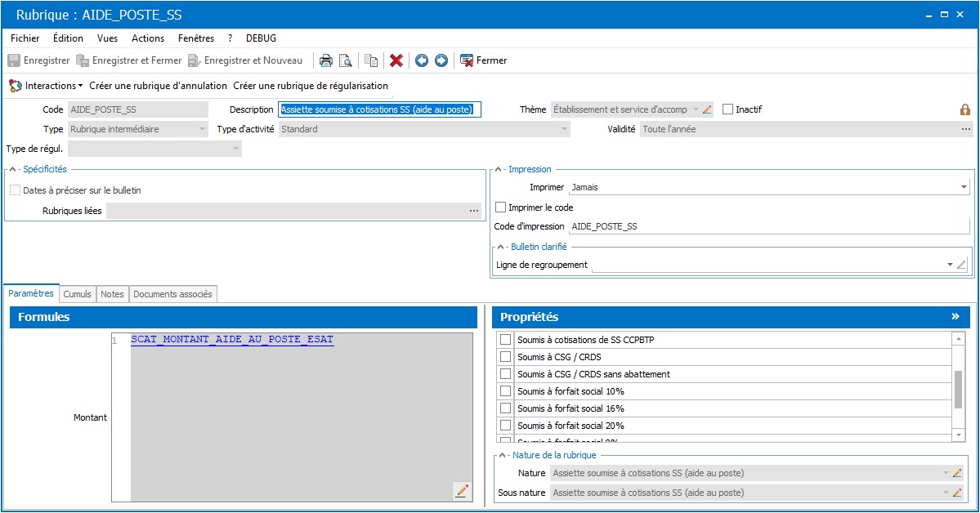The height and width of the screenshot is (513, 980).
Task: Open the Actions menu
Action: [x=148, y=38]
